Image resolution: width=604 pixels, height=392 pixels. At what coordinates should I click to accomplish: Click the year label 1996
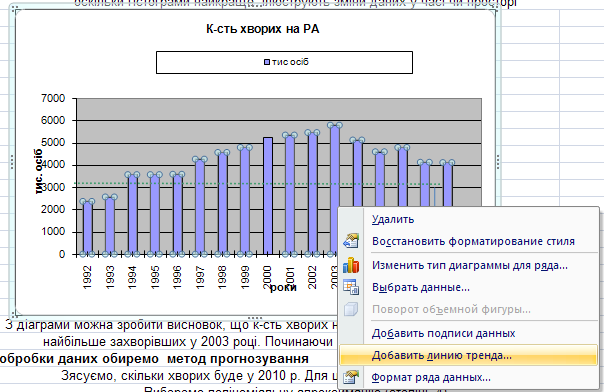coord(177,277)
